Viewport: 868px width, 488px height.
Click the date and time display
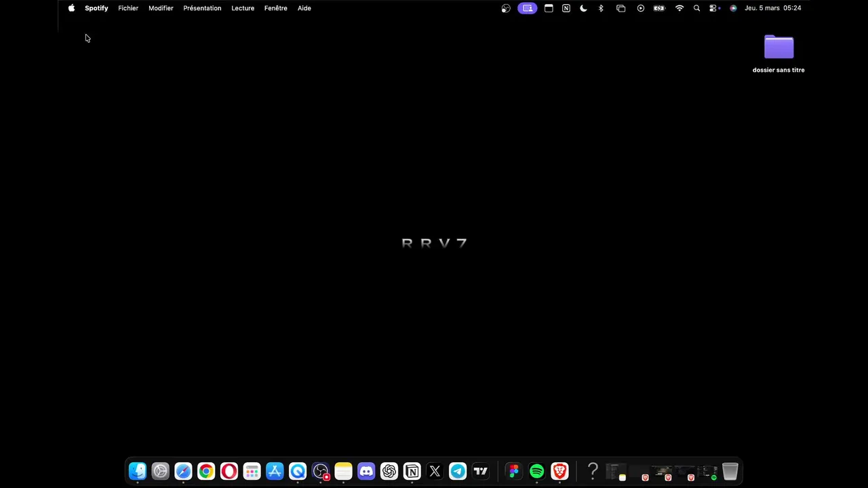pos(773,8)
